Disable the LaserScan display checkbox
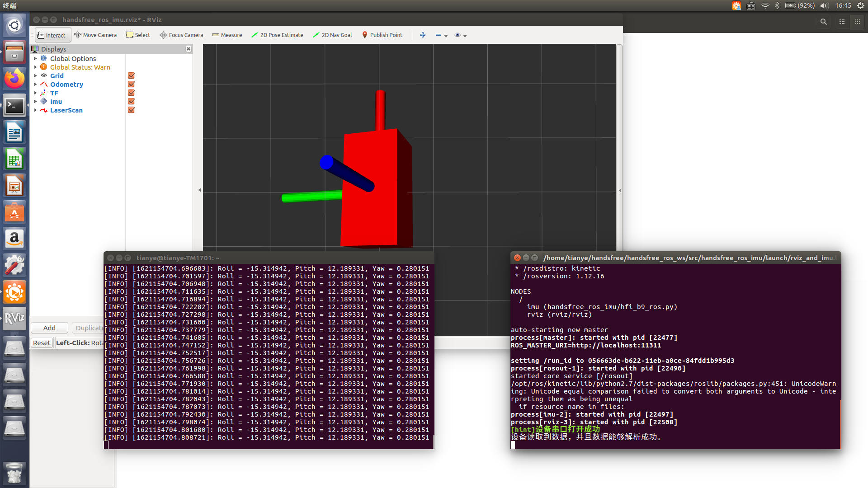 click(132, 110)
